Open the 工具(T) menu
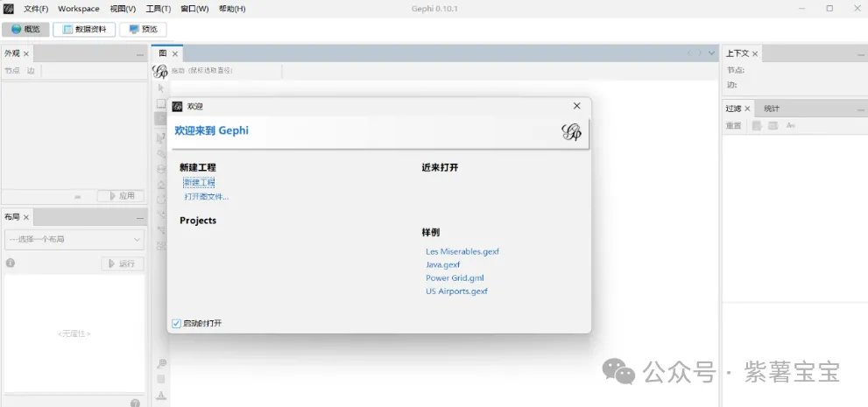Image resolution: width=868 pixels, height=407 pixels. [x=159, y=9]
